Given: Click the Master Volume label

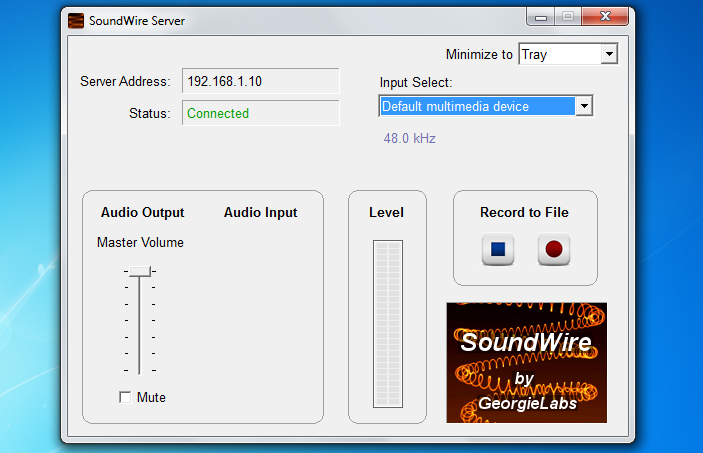Looking at the screenshot, I should click(x=140, y=242).
